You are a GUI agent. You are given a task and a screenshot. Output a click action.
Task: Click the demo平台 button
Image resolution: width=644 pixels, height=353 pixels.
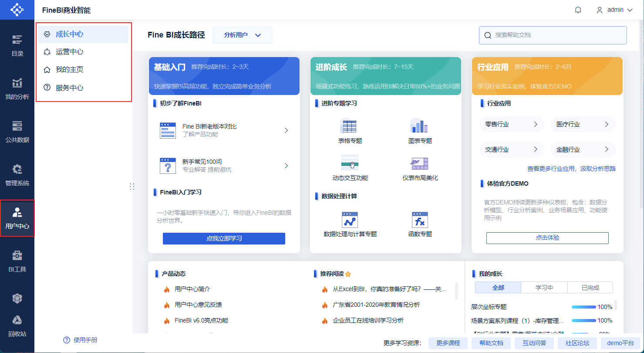click(x=620, y=343)
